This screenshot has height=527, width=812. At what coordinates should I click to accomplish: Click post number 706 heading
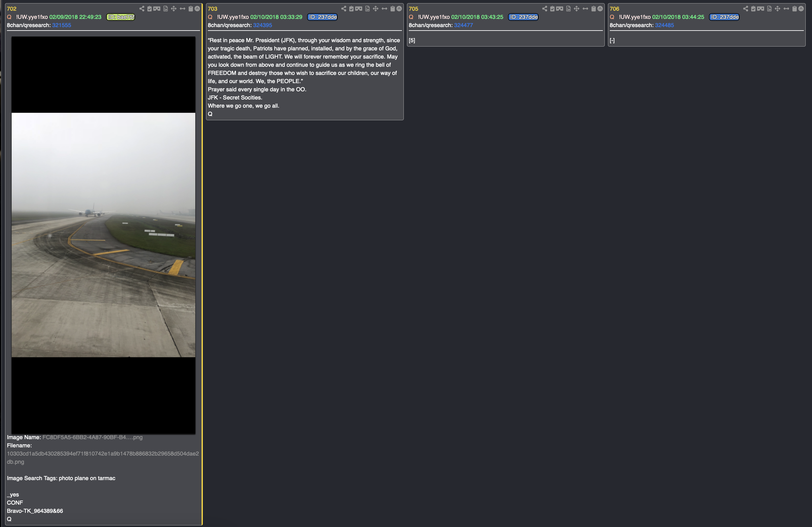(x=615, y=9)
